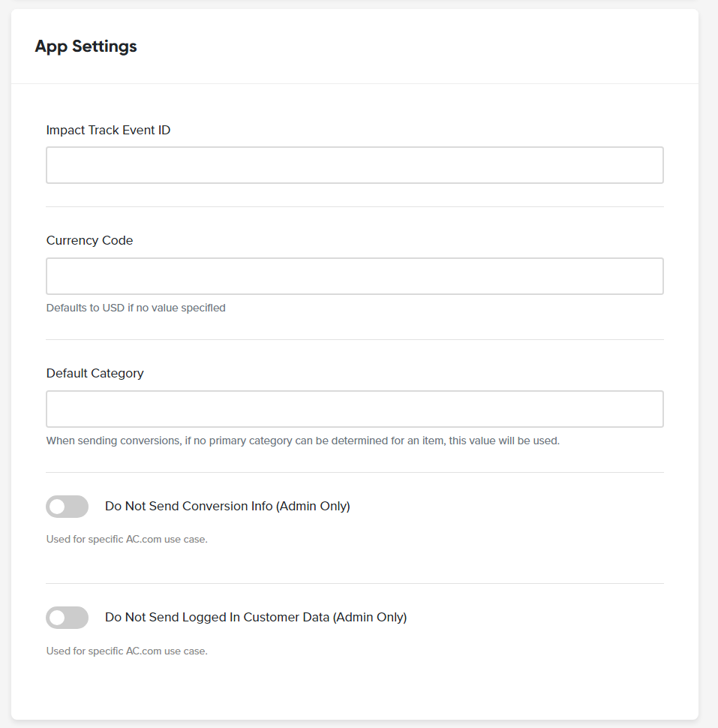
Task: Click the Do Not Send Logged In Customer Data label
Action: (x=256, y=617)
